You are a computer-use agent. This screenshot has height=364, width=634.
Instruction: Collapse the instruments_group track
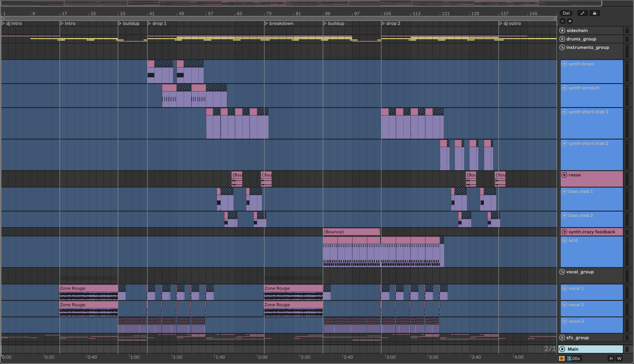pyautogui.click(x=562, y=48)
